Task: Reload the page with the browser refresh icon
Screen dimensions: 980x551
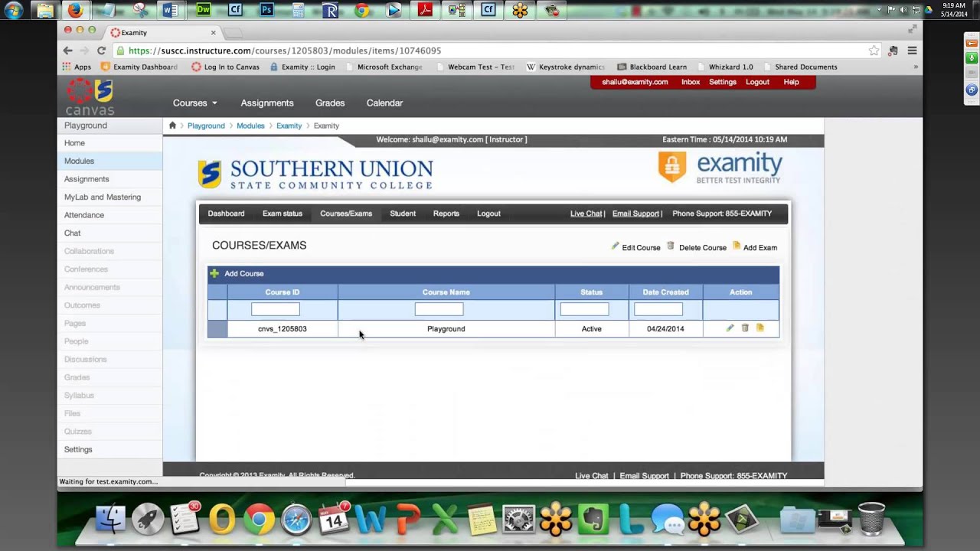Action: click(101, 51)
